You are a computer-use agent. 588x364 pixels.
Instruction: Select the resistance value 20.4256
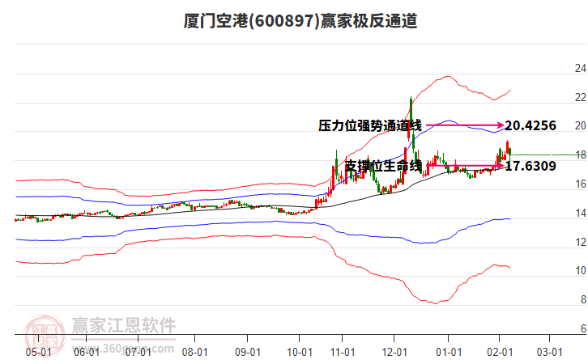click(x=530, y=125)
